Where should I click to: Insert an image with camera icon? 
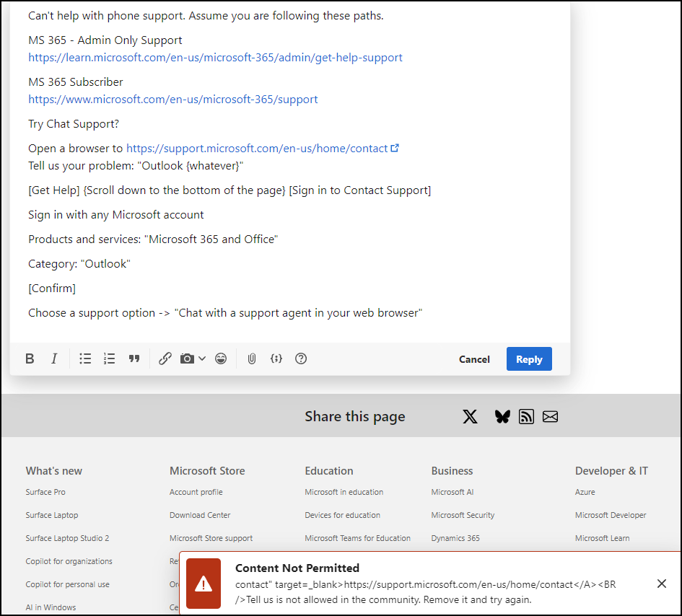(x=187, y=359)
